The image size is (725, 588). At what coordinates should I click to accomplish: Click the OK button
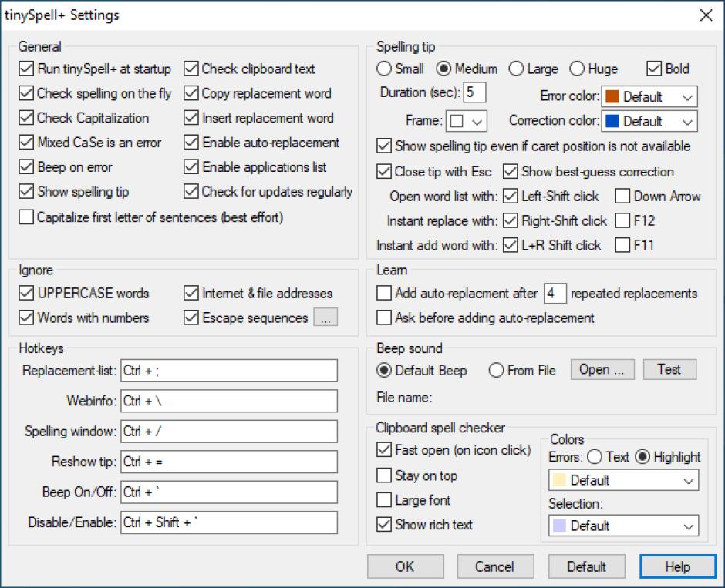tap(406, 566)
